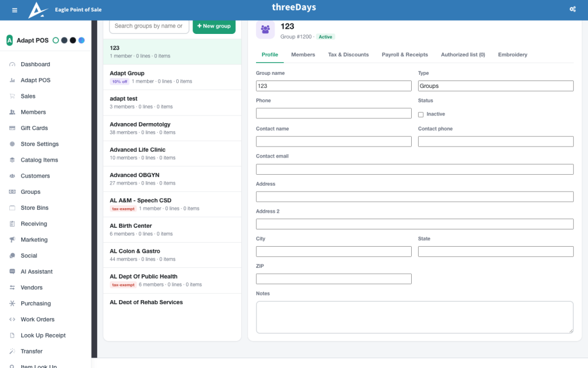
Task: Click the Eagle Point of Sale logo
Action: [x=38, y=10]
